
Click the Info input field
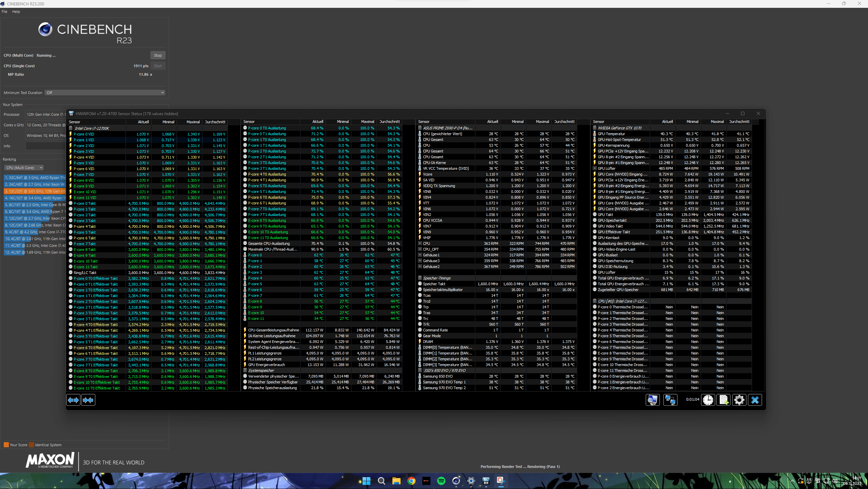tap(46, 146)
